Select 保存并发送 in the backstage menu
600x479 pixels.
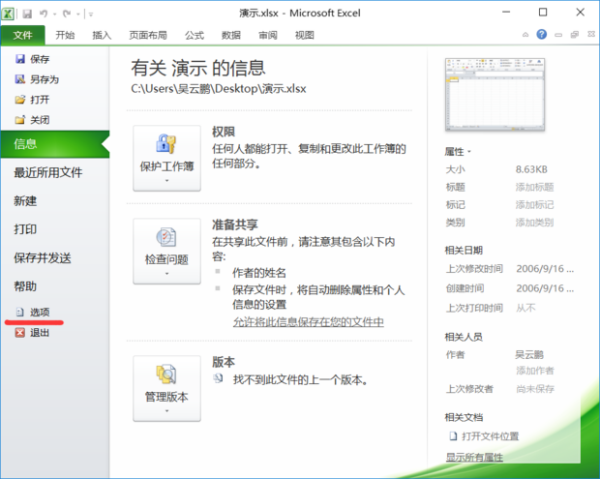(x=42, y=258)
